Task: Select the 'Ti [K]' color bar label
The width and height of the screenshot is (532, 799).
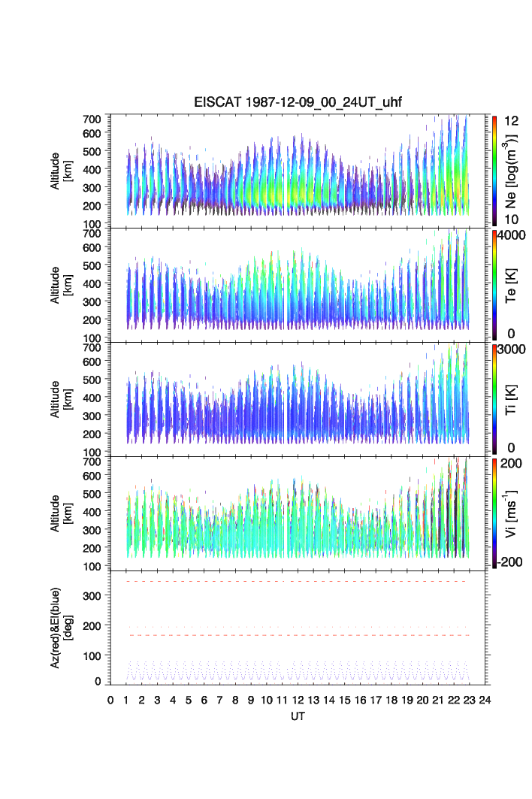Action: (511, 400)
